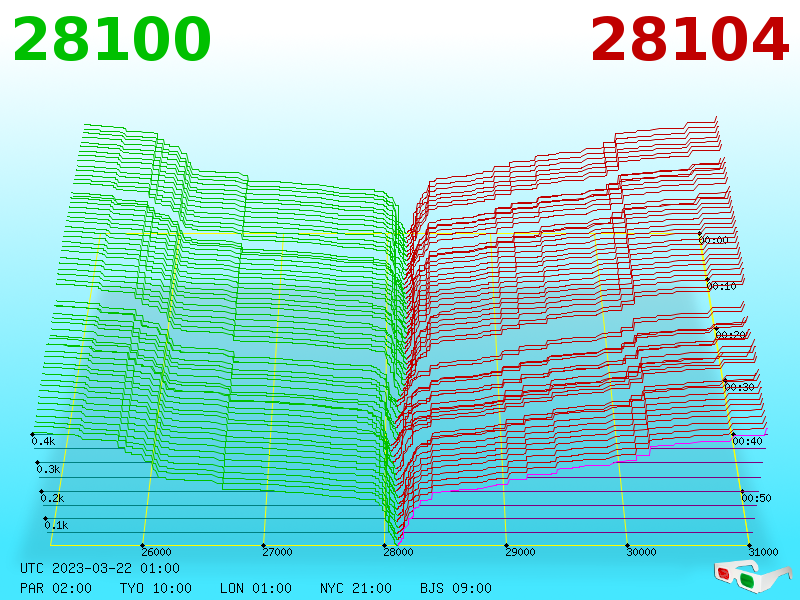Click the 26000 price axis label

point(156,552)
